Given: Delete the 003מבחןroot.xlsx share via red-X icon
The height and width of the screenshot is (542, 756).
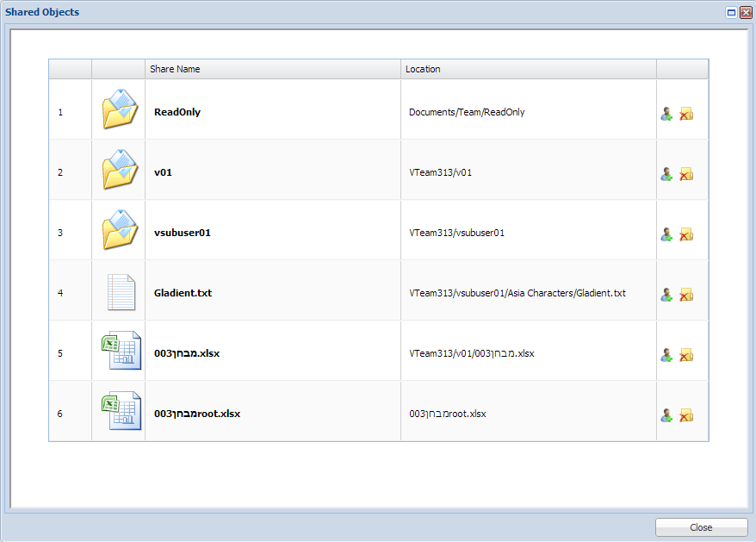Looking at the screenshot, I should [686, 415].
